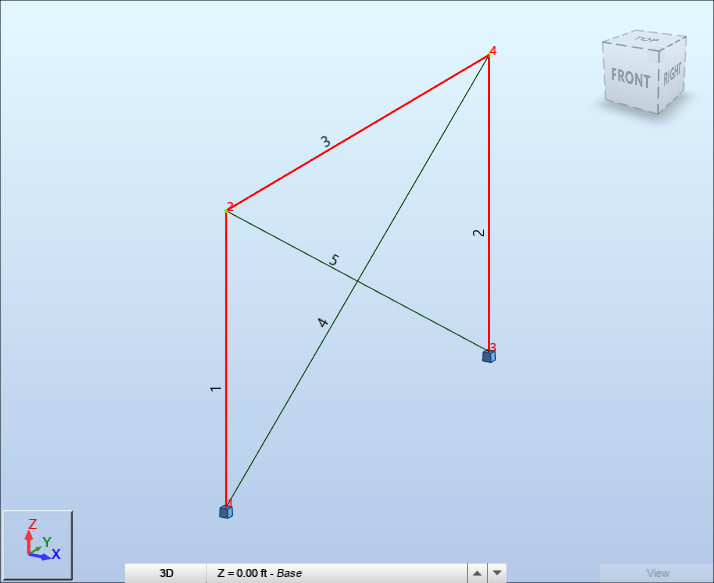The height and width of the screenshot is (583, 714).
Task: Click the TOP face of the view cube
Action: pos(645,39)
